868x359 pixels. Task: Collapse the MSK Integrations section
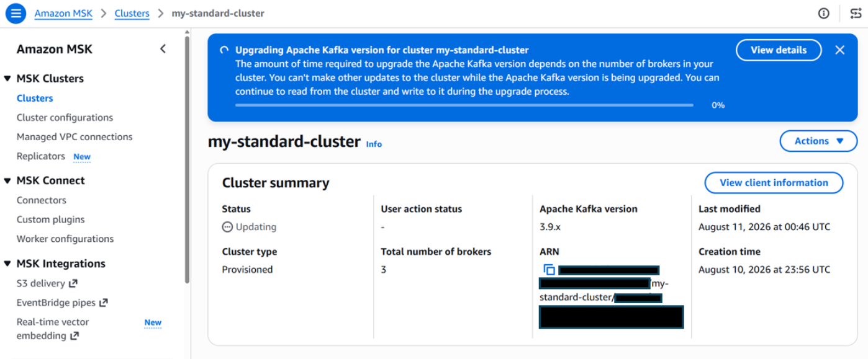coord(7,264)
